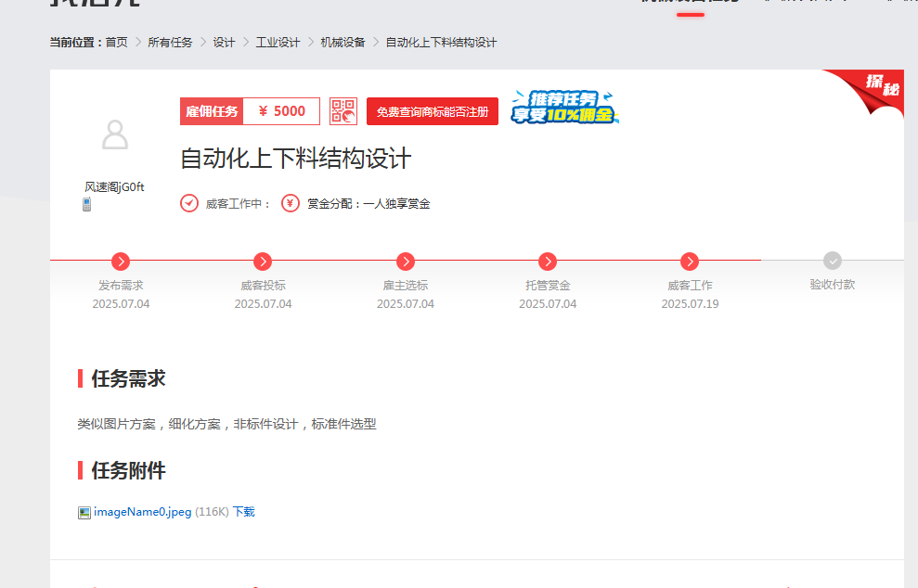918x588 pixels.
Task: Click the 威客工作 timeline step icon
Action: [690, 261]
